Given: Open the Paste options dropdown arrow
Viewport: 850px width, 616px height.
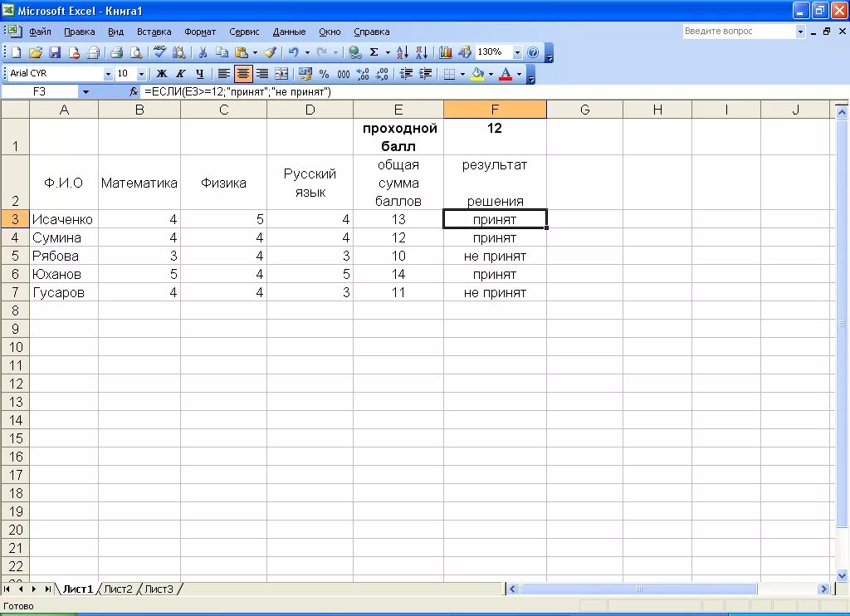Looking at the screenshot, I should (256, 52).
